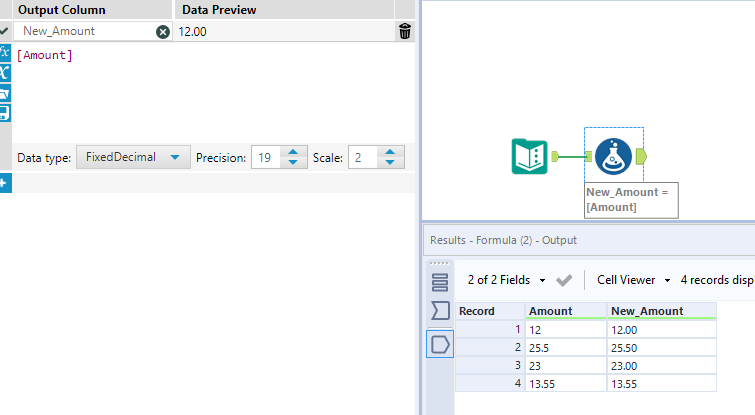This screenshot has width=755, height=415.
Task: Select record row number 4
Action: 490,384
